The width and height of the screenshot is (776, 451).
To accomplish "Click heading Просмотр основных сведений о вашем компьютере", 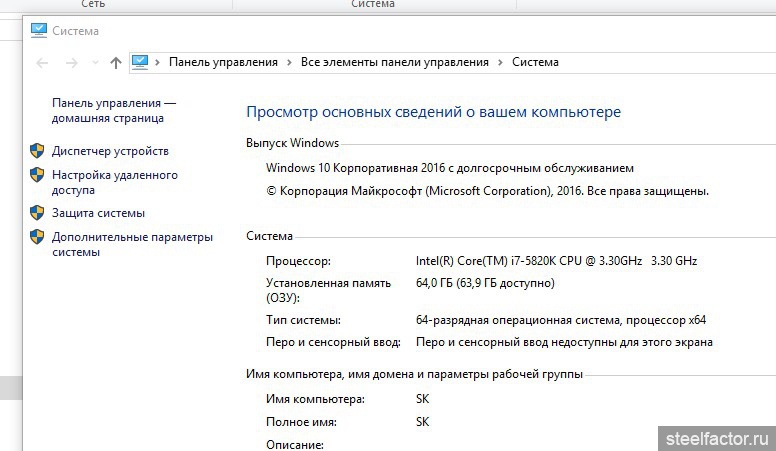I will pos(434,112).
